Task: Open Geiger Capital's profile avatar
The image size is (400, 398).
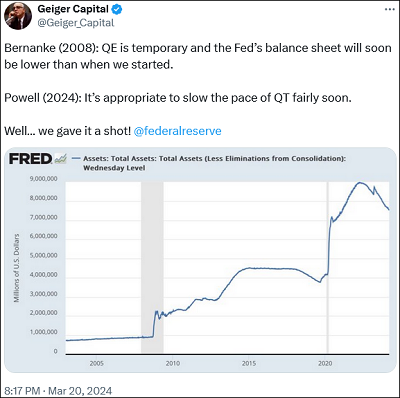Action: (18, 16)
